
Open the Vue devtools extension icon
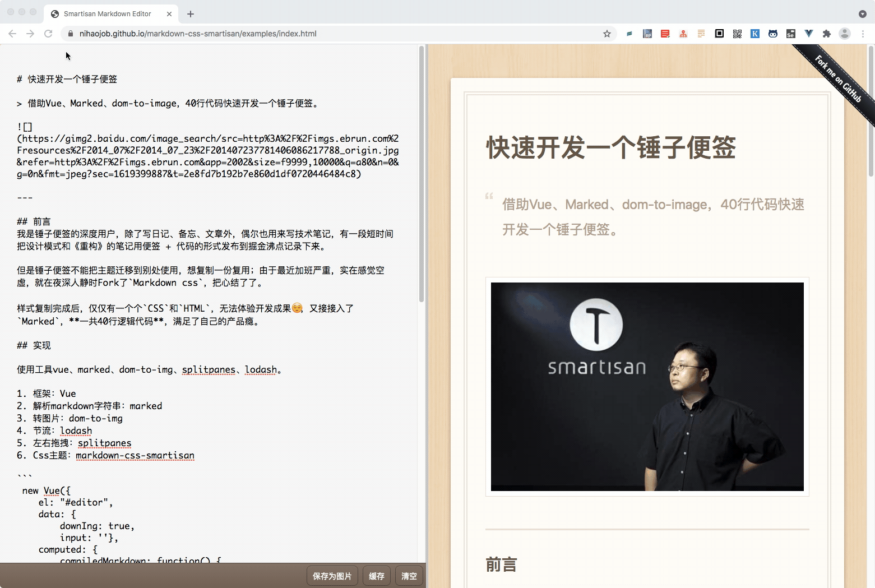[x=809, y=34]
